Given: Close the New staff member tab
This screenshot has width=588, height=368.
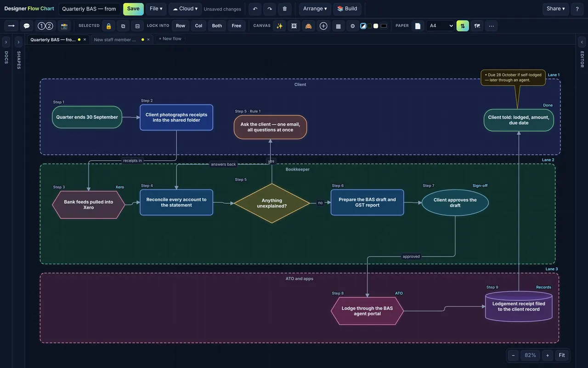Looking at the screenshot, I should [148, 40].
